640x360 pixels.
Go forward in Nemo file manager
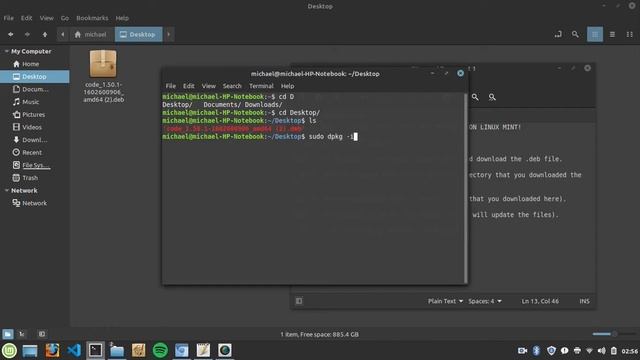tap(27, 35)
